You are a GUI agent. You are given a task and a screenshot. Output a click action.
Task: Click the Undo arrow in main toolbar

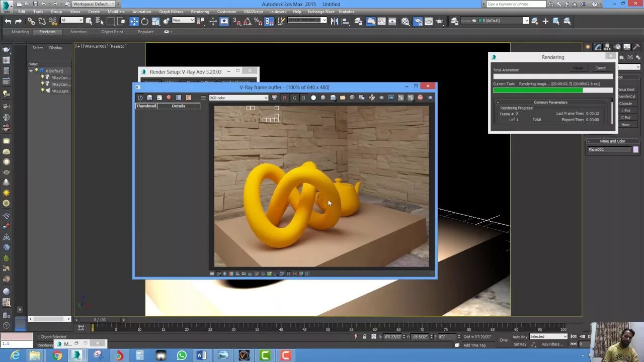coord(8,21)
